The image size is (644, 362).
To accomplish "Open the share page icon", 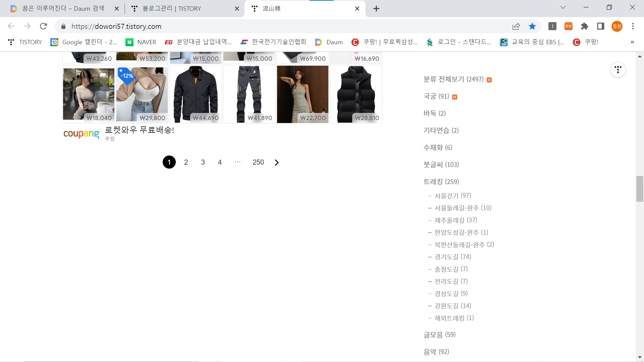I will pyautogui.click(x=516, y=26).
